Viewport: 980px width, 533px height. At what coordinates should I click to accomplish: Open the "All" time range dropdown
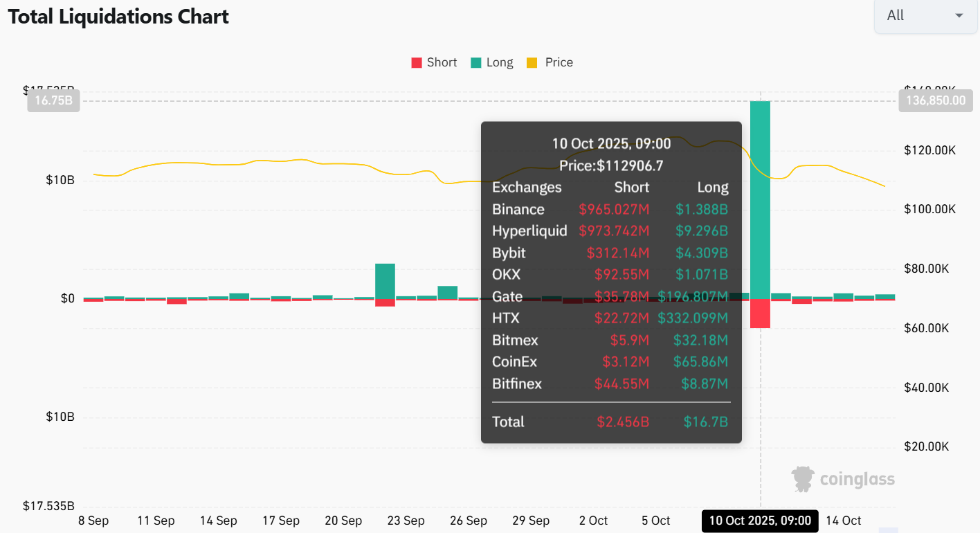tap(926, 16)
